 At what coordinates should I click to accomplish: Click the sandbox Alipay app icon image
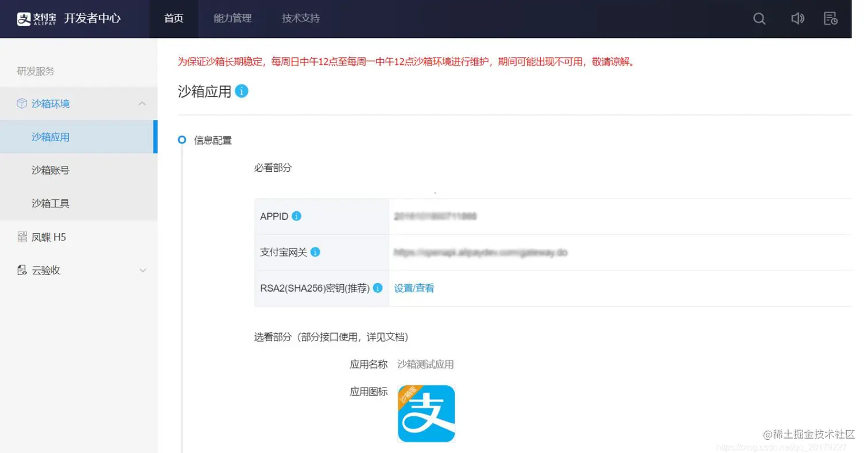[426, 413]
